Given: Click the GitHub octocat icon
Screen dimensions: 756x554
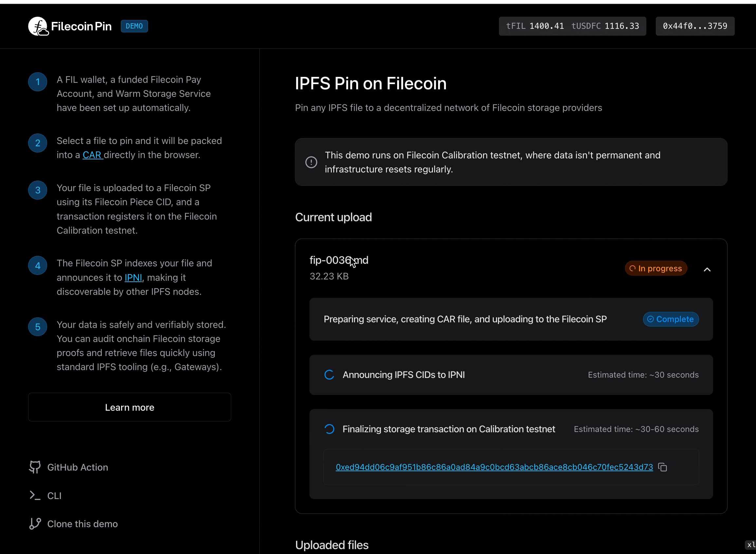Looking at the screenshot, I should [x=35, y=467].
